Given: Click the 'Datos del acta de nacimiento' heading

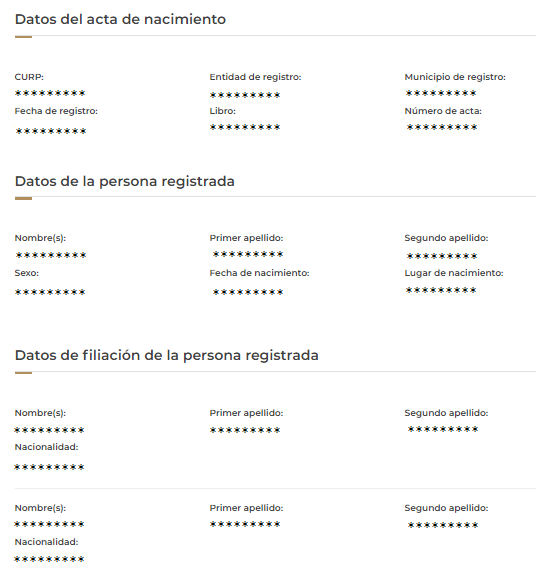Looking at the screenshot, I should [x=120, y=19].
